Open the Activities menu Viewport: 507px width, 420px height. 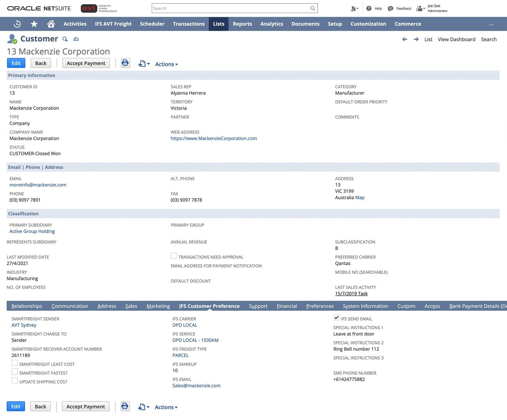point(75,24)
